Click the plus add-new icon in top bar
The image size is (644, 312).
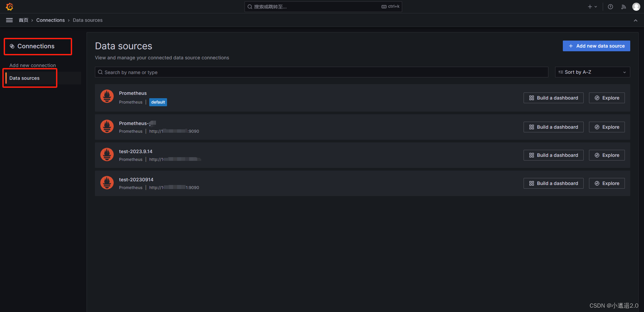point(590,7)
